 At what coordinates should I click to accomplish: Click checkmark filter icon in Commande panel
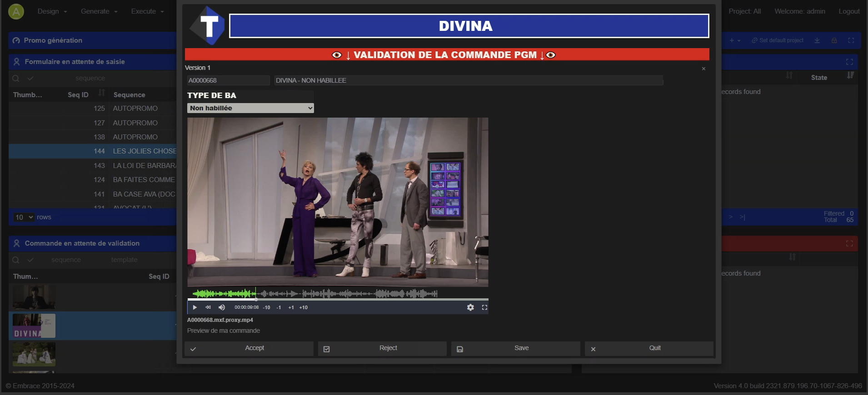coord(30,260)
